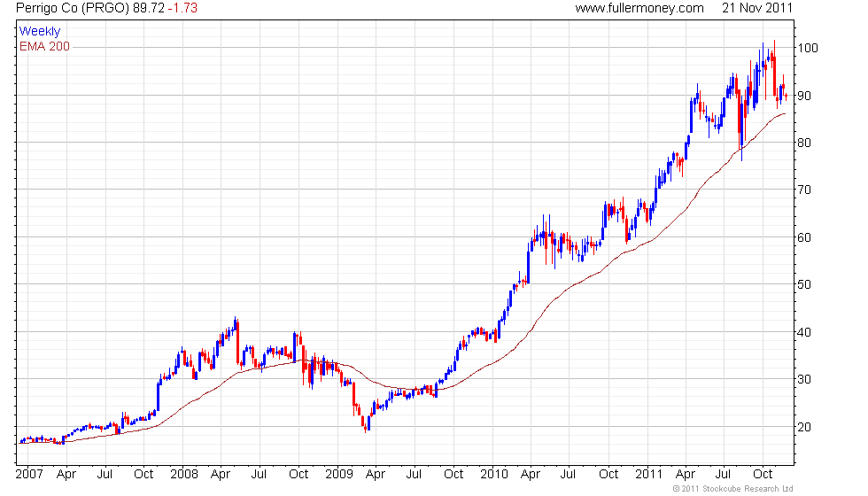This screenshot has width=868, height=496.
Task: Click the 30 price axis label
Action: pos(804,379)
